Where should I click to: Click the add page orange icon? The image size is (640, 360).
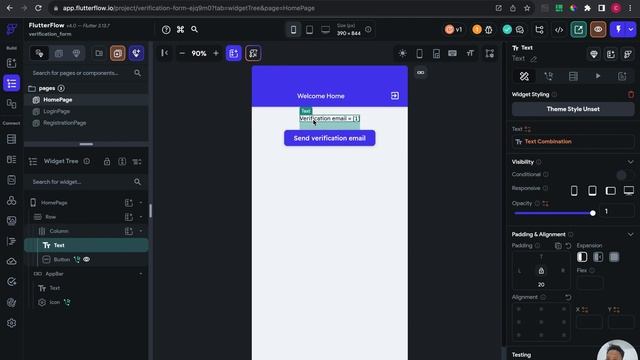click(x=118, y=53)
